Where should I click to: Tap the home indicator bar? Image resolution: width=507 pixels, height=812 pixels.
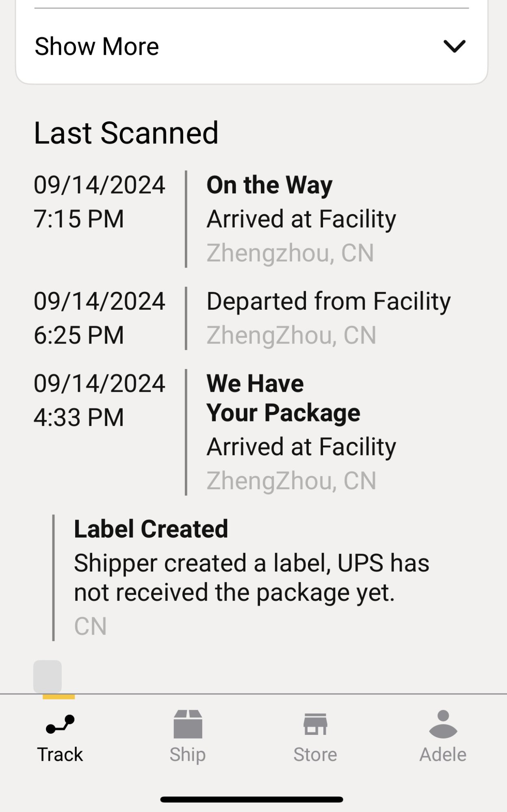point(251,799)
